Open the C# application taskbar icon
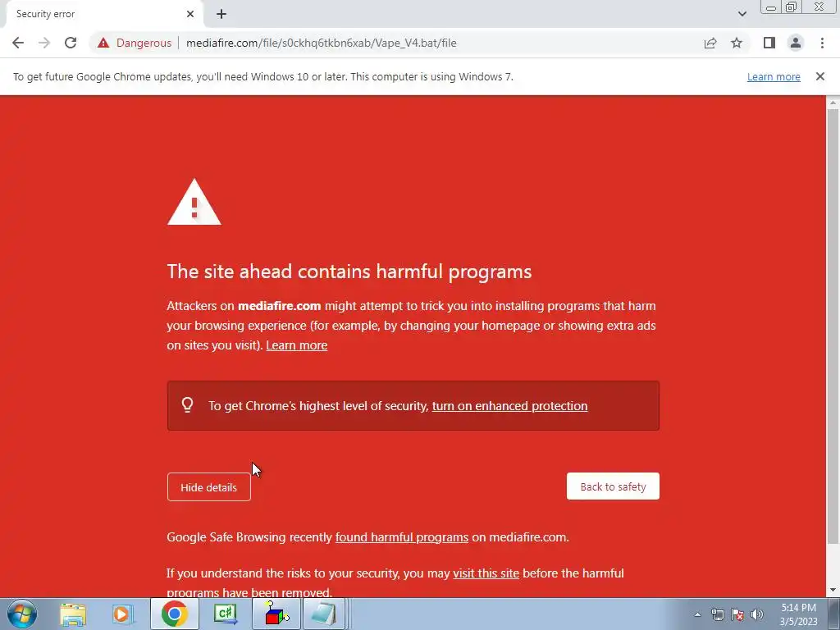Screen dimensions: 840x630 pos(225,614)
